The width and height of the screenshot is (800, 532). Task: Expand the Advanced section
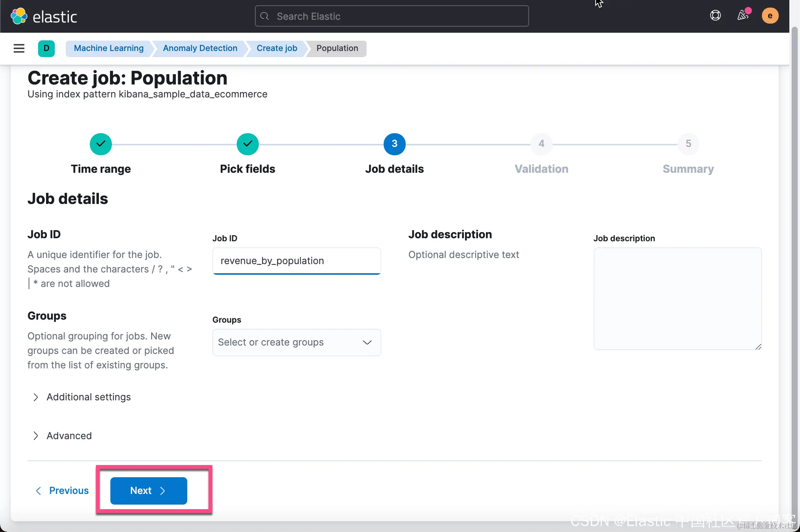pyautogui.click(x=69, y=436)
